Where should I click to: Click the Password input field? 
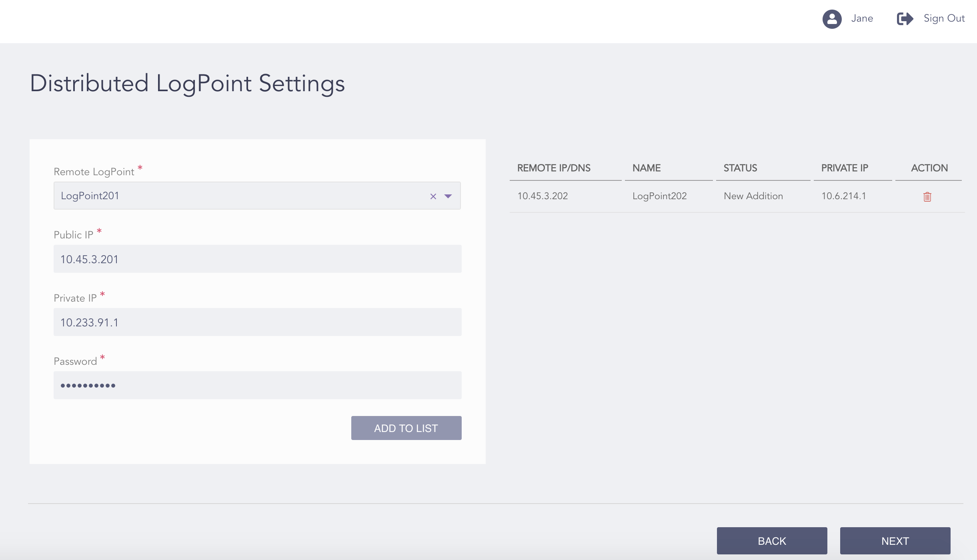pyautogui.click(x=257, y=385)
